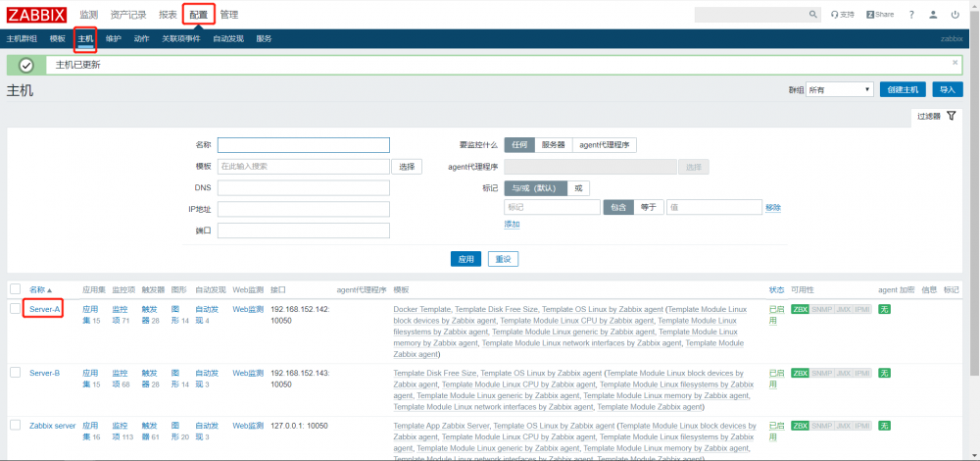Open help question mark icon
This screenshot has width=980, height=461.
point(911,15)
